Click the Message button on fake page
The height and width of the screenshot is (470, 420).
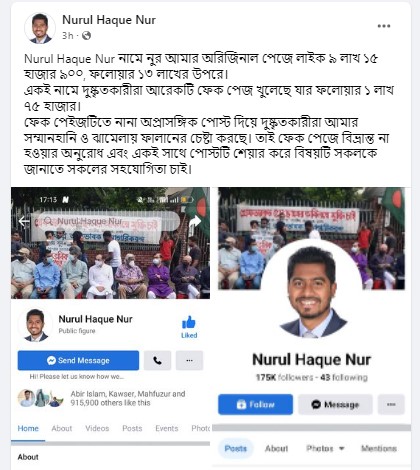point(335,404)
